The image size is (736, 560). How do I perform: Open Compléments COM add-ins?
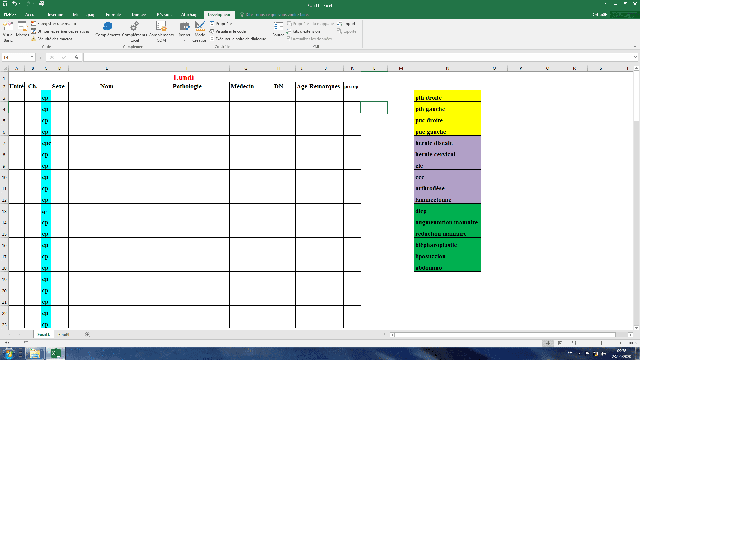tap(161, 31)
